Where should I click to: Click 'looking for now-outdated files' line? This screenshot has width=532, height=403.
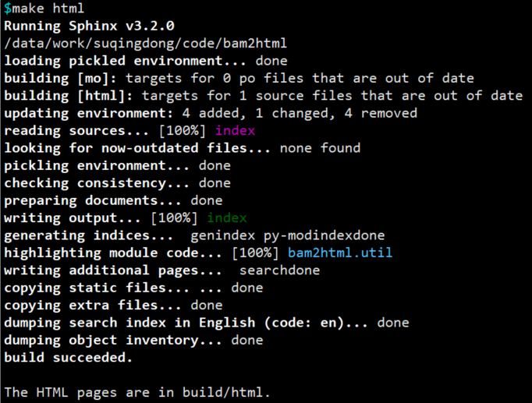click(183, 148)
